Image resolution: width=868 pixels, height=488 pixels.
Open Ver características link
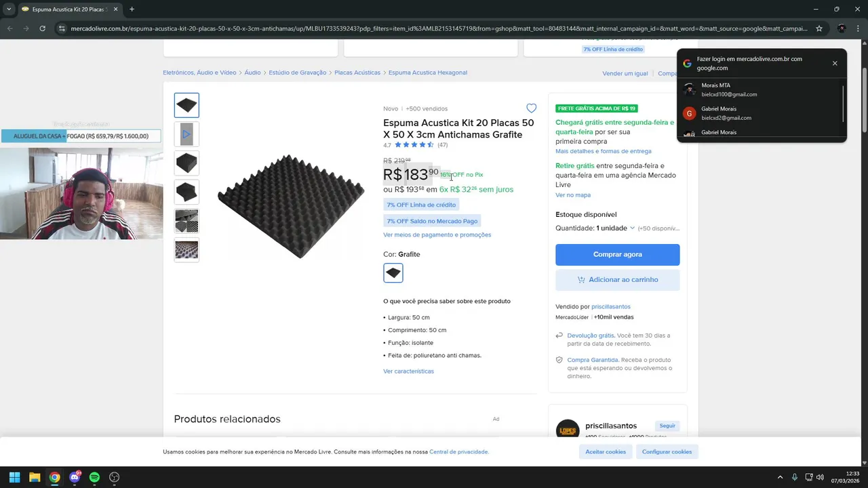click(408, 371)
